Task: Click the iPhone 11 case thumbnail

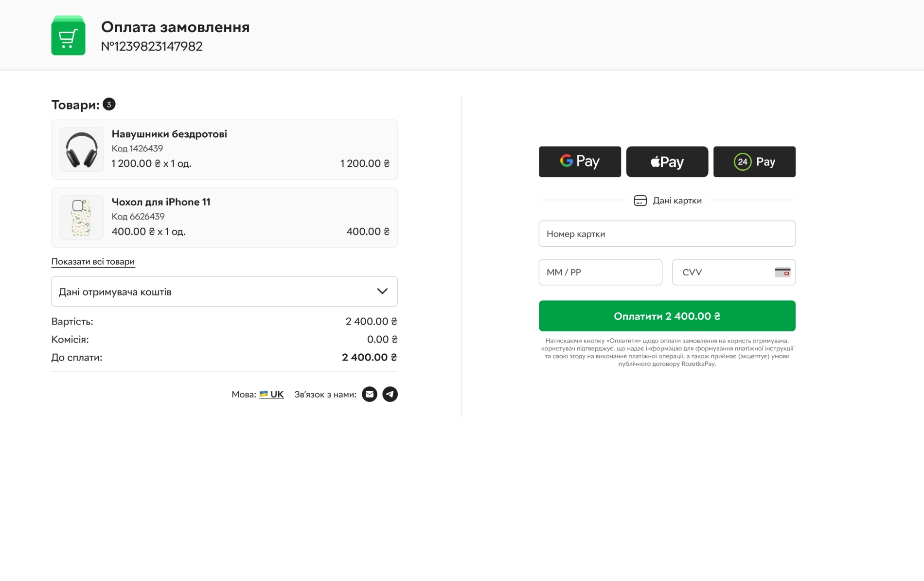Action: point(82,218)
